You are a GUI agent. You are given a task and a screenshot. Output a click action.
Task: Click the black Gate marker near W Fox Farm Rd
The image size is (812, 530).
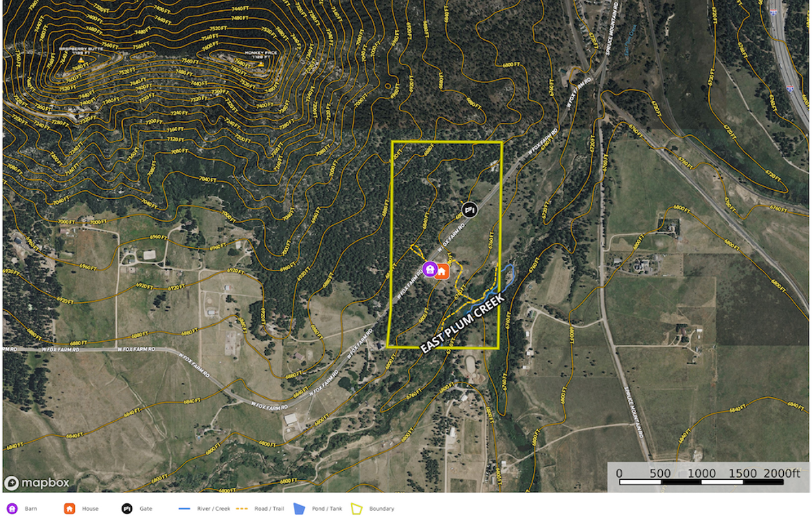470,209
